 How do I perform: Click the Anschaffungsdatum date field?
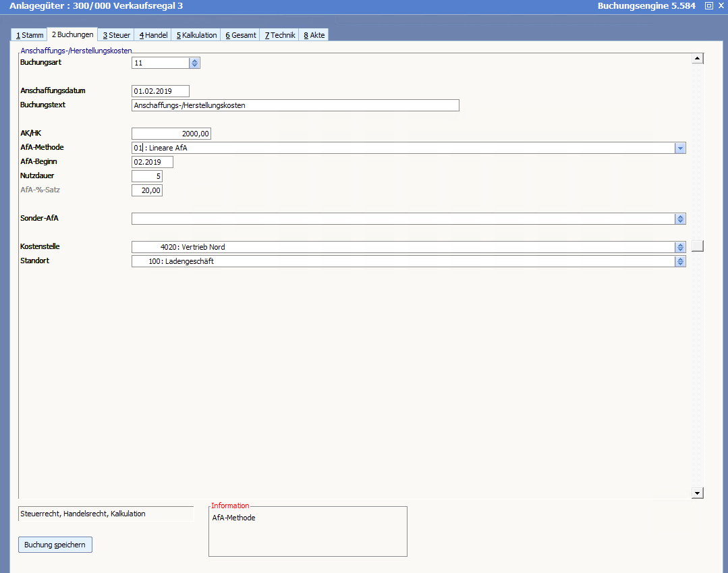click(161, 91)
